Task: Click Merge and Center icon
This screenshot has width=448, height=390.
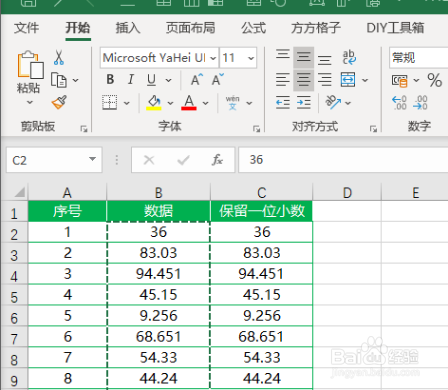Action: 348,80
